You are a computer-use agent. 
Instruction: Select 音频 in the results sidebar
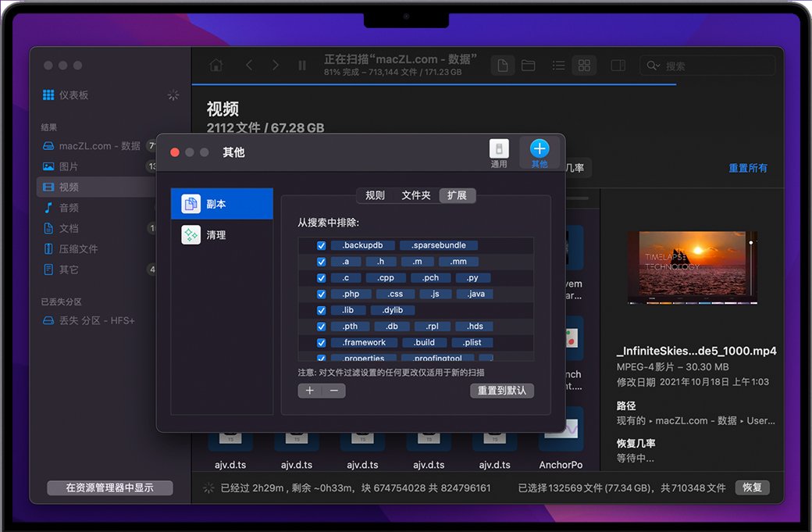click(x=69, y=208)
